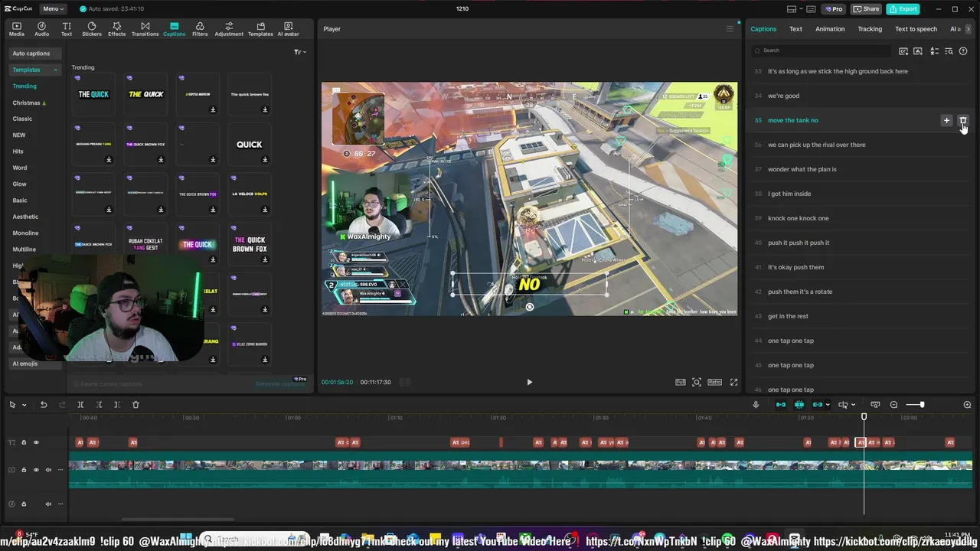Image resolution: width=980 pixels, height=551 pixels.
Task: Click the find and replace icon in captions
Action: 949,51
